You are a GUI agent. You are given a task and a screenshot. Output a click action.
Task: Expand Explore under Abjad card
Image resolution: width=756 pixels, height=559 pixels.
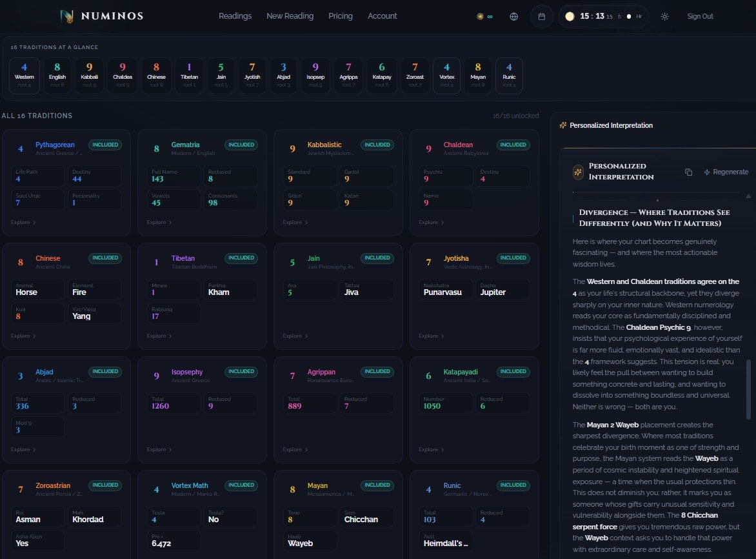tap(23, 449)
